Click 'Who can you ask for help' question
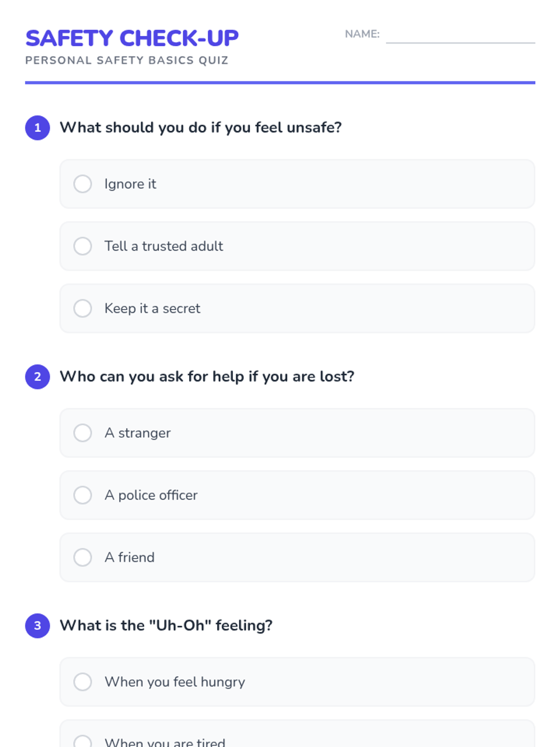Image resolution: width=560 pixels, height=747 pixels. (x=207, y=376)
